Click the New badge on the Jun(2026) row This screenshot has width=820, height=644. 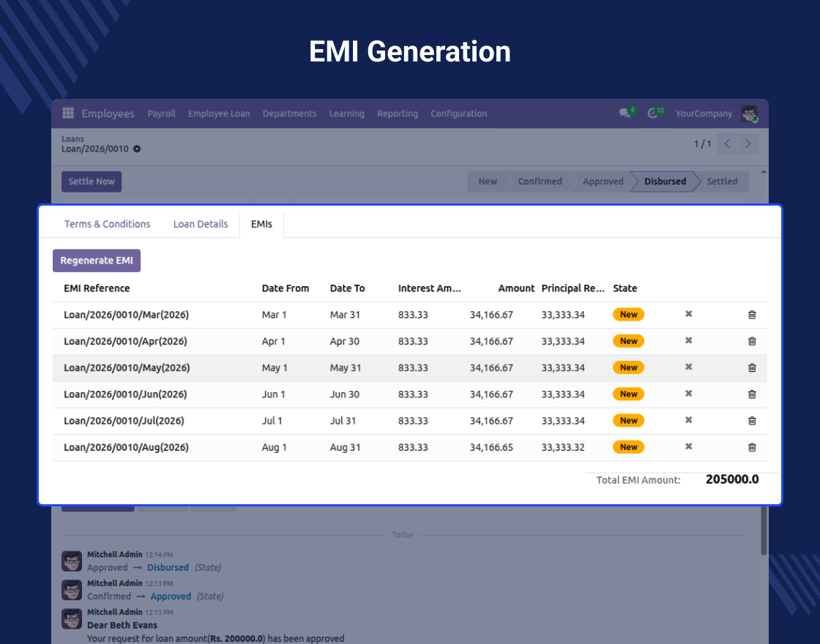click(x=629, y=394)
